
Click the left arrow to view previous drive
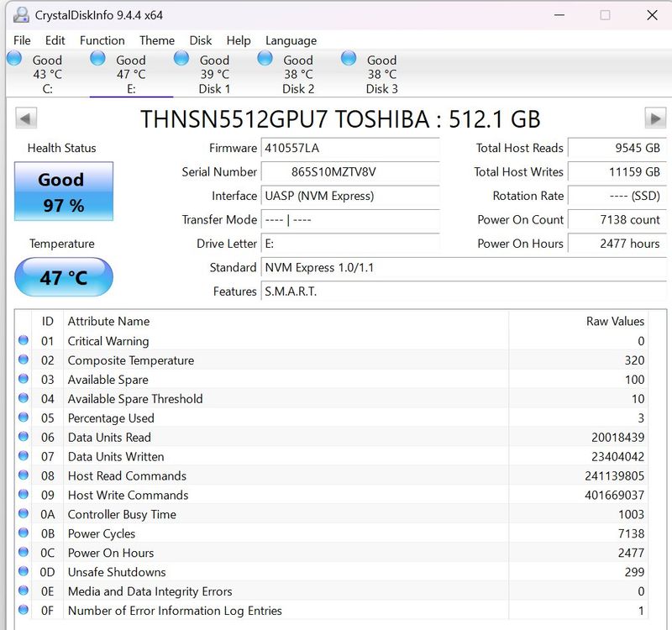pos(26,118)
